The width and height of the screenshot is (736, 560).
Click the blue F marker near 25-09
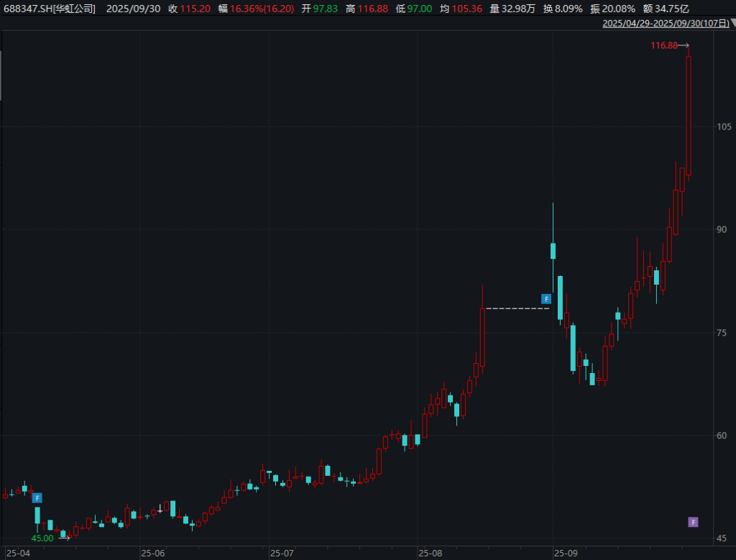pyautogui.click(x=546, y=298)
